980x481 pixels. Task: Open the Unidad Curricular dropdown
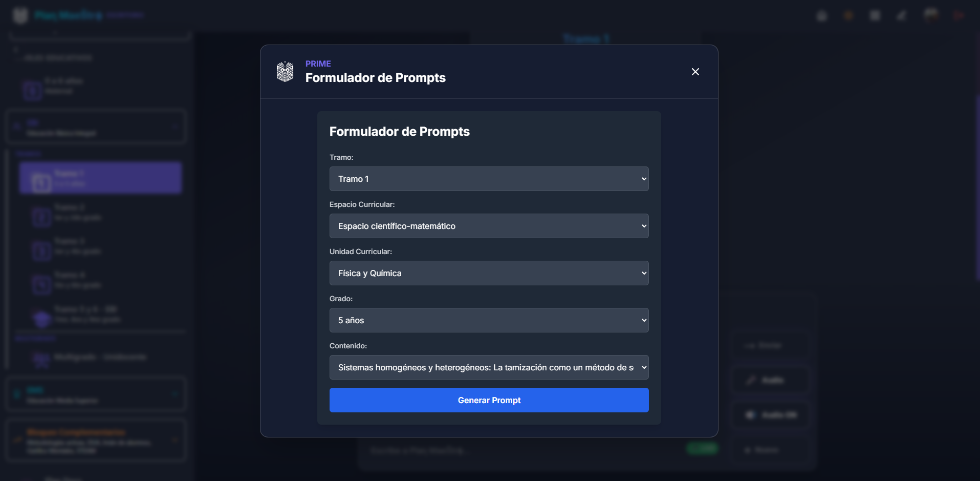[489, 273]
